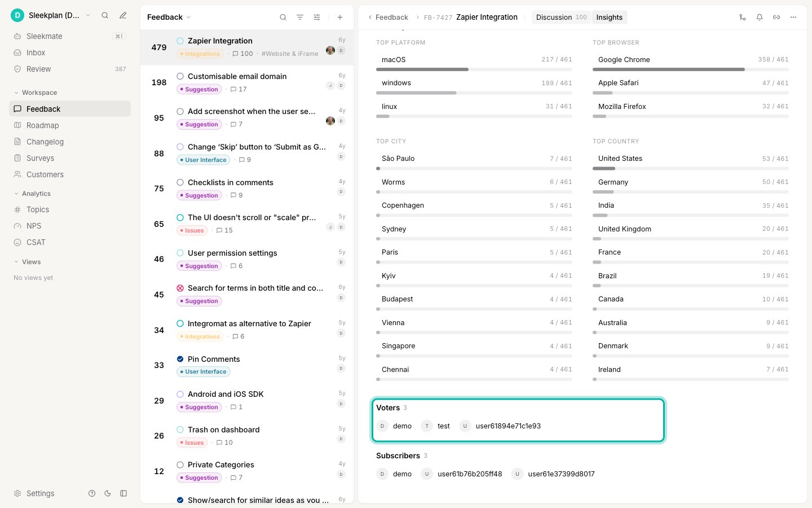Toggle the sidebar collapse panel icon
The image size is (812, 508).
pyautogui.click(x=123, y=493)
